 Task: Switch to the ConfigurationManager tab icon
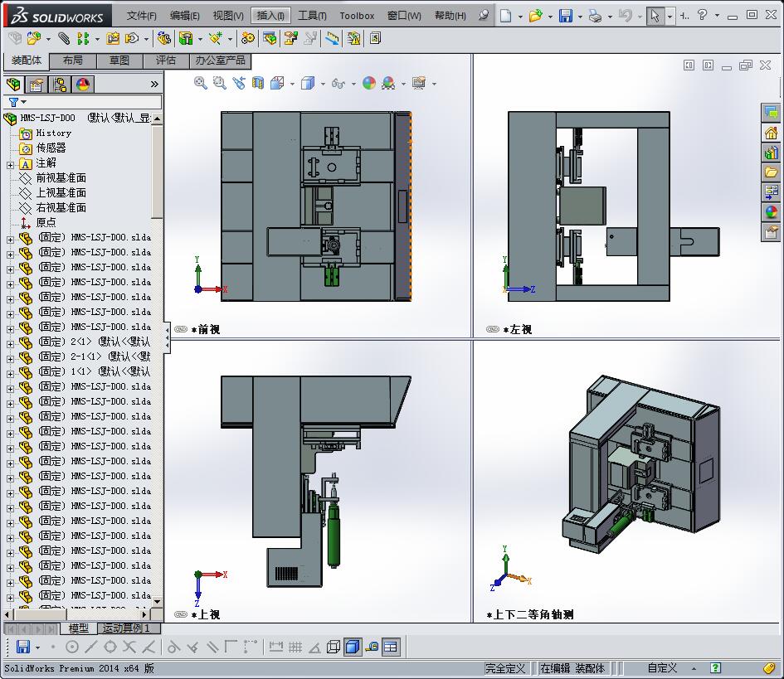tap(60, 85)
